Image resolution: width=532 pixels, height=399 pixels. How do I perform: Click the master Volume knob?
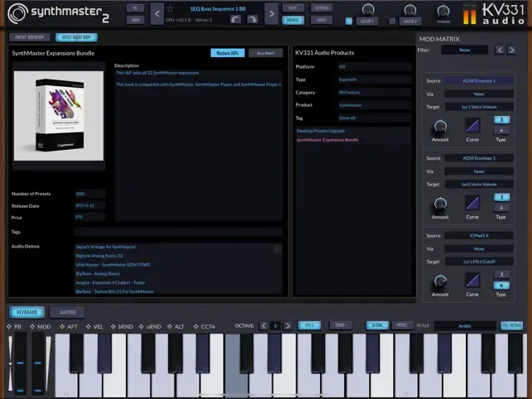pos(443,11)
